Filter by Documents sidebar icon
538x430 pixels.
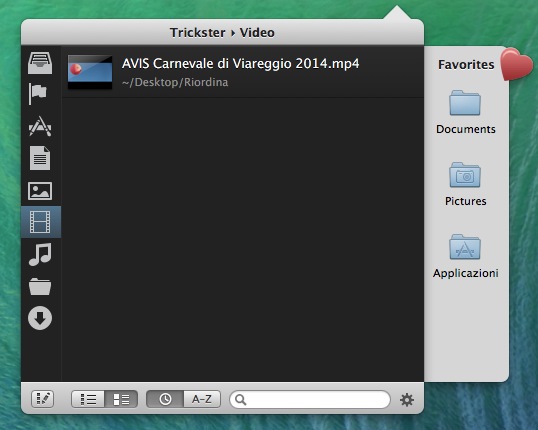coord(40,158)
